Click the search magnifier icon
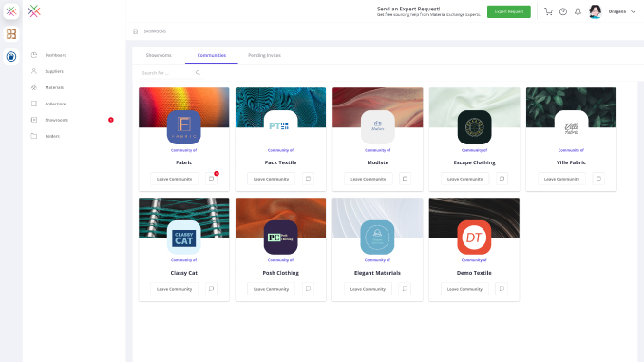Image resolution: width=644 pixels, height=362 pixels. click(198, 73)
